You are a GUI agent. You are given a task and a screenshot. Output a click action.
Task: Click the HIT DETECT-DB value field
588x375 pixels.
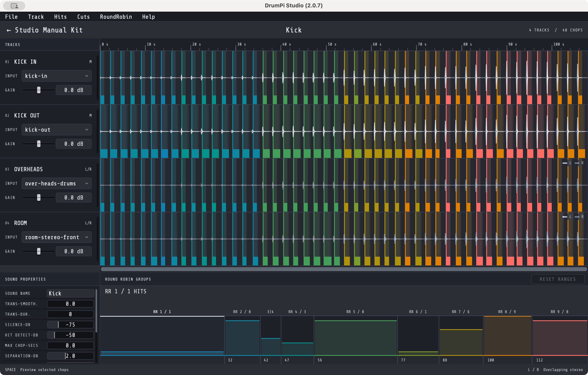click(70, 335)
